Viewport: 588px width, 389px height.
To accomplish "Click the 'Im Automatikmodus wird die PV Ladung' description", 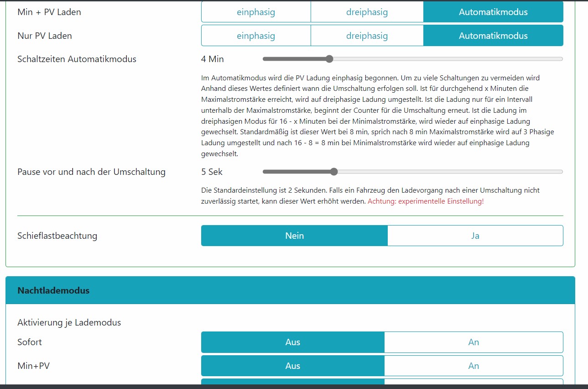I will click(378, 116).
